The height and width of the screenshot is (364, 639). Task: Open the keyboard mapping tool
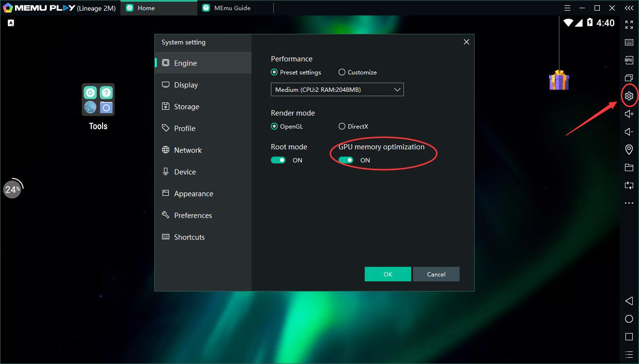point(629,43)
